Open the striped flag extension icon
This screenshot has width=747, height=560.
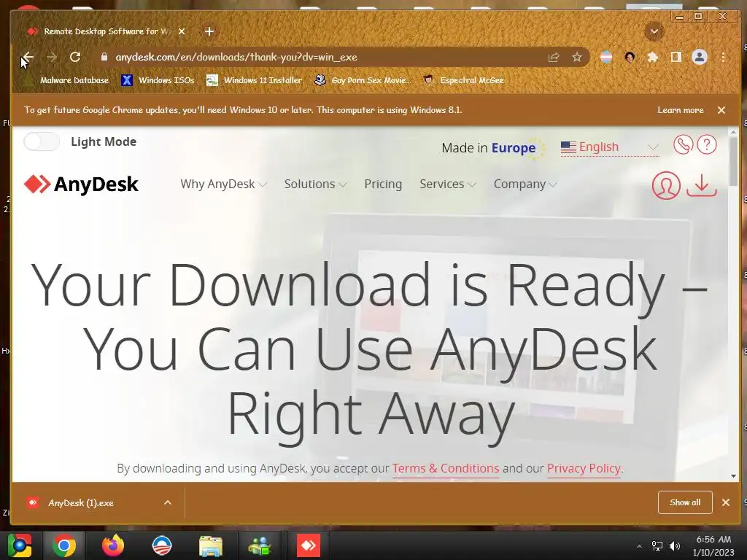pos(606,58)
